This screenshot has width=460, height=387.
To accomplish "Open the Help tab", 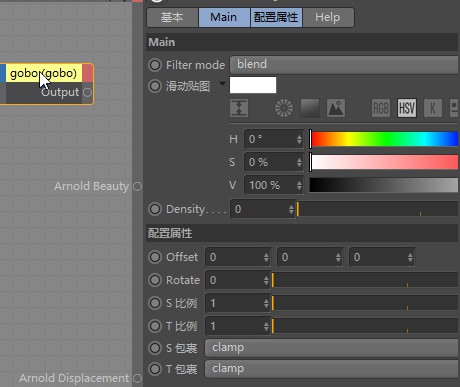I will tap(328, 17).
